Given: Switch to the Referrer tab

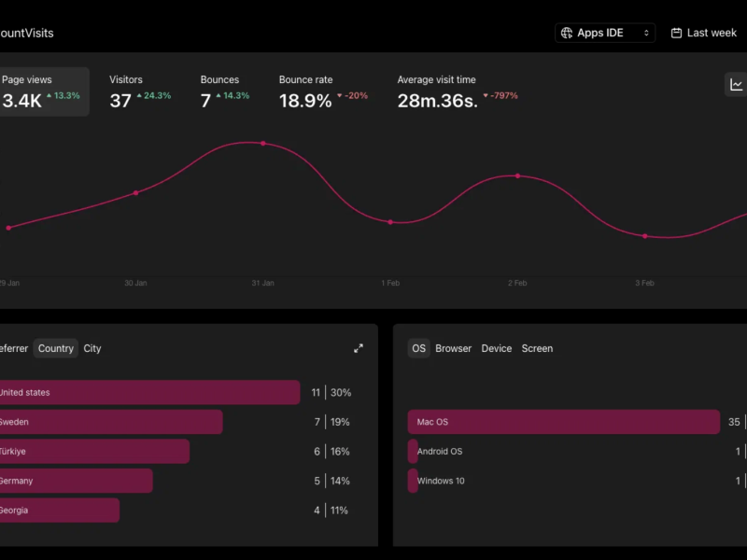Looking at the screenshot, I should [x=14, y=348].
